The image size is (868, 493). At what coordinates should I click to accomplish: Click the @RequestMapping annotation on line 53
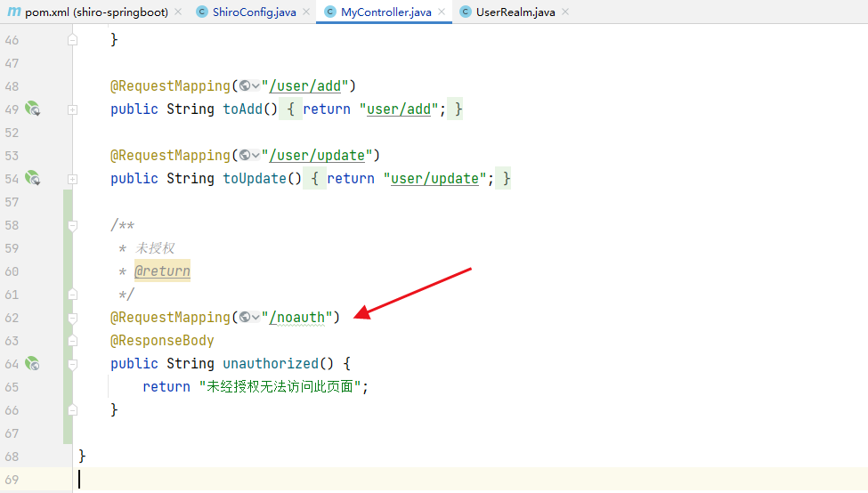(171, 156)
